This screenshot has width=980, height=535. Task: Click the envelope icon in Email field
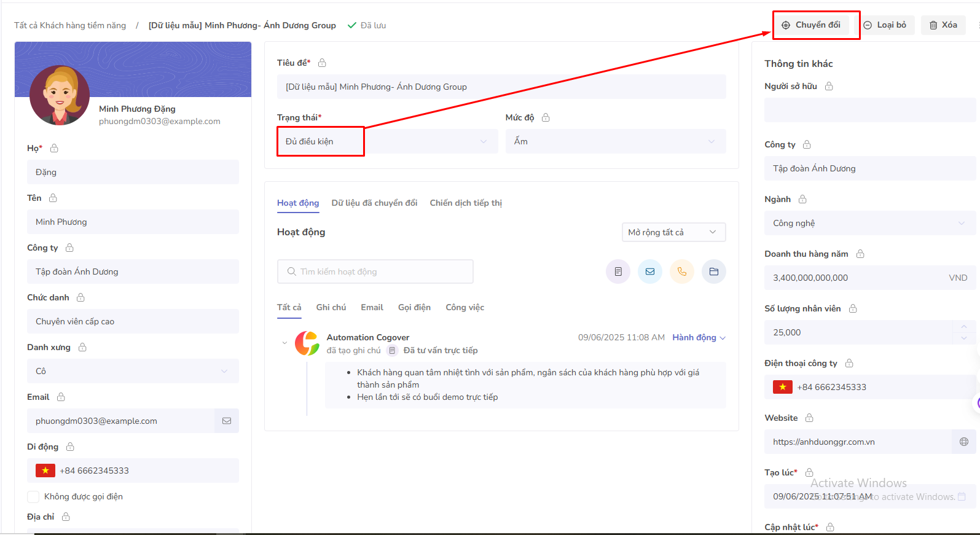tap(227, 421)
